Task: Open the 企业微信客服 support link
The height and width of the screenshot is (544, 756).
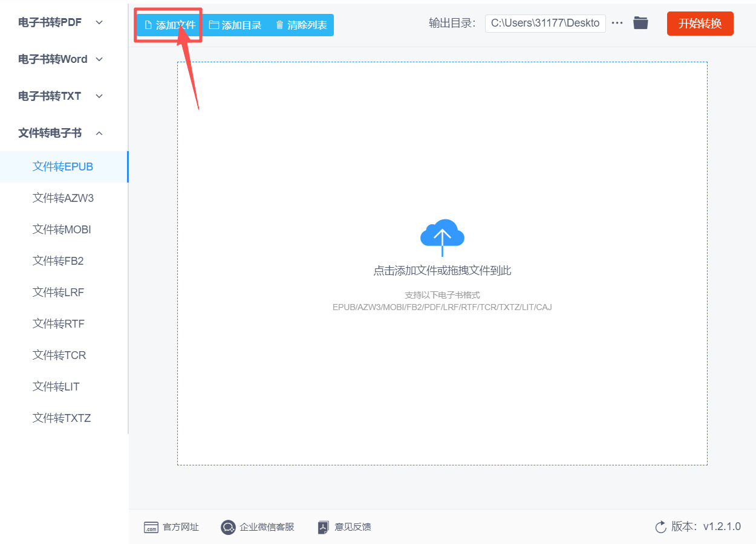Action: point(267,527)
